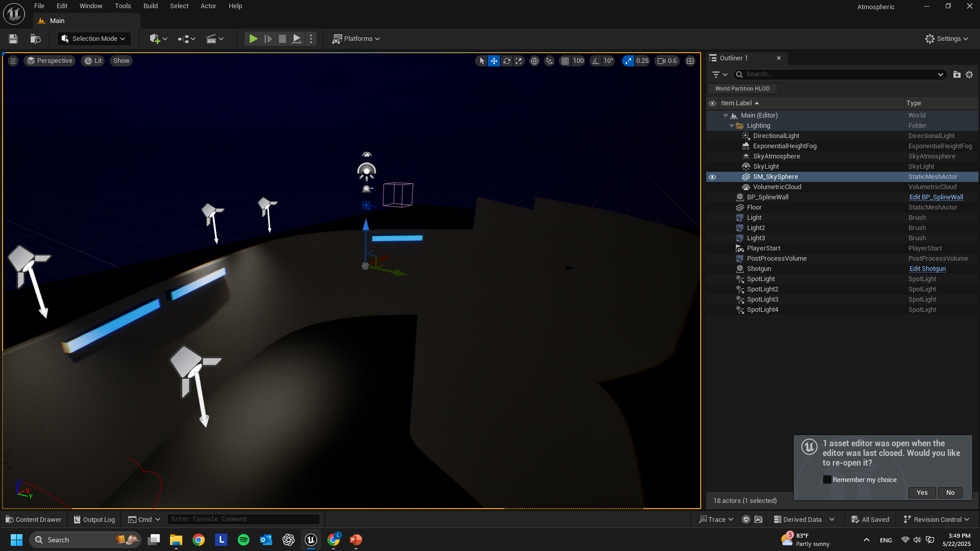Screen dimensions: 980x551
Task: Activate the Scale gizmo tool
Action: (519, 61)
